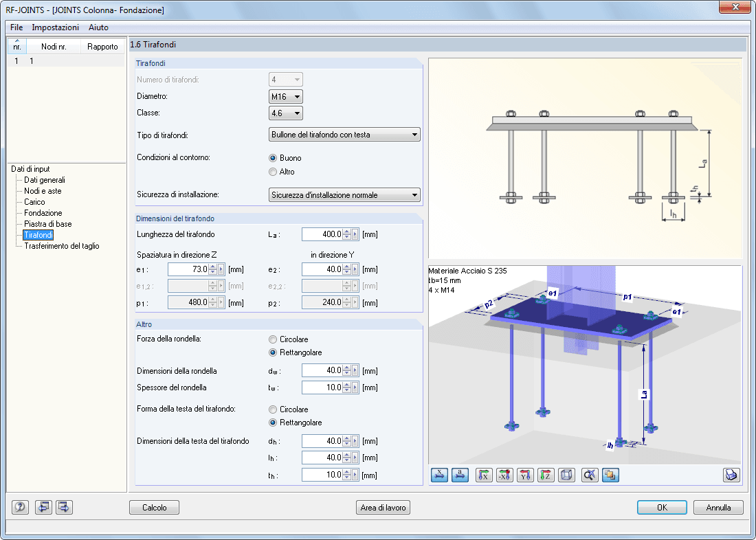This screenshot has height=540, width=756.
Task: Select 'Trasferimento del taglio' tree item
Action: click(62, 246)
